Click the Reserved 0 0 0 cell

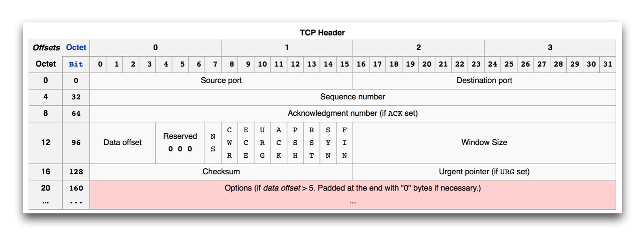pyautogui.click(x=180, y=143)
